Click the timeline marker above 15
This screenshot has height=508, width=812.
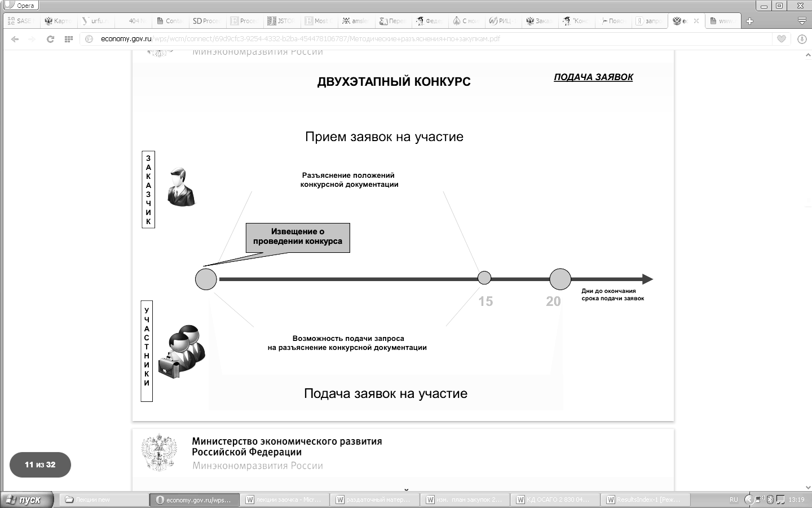coord(484,278)
